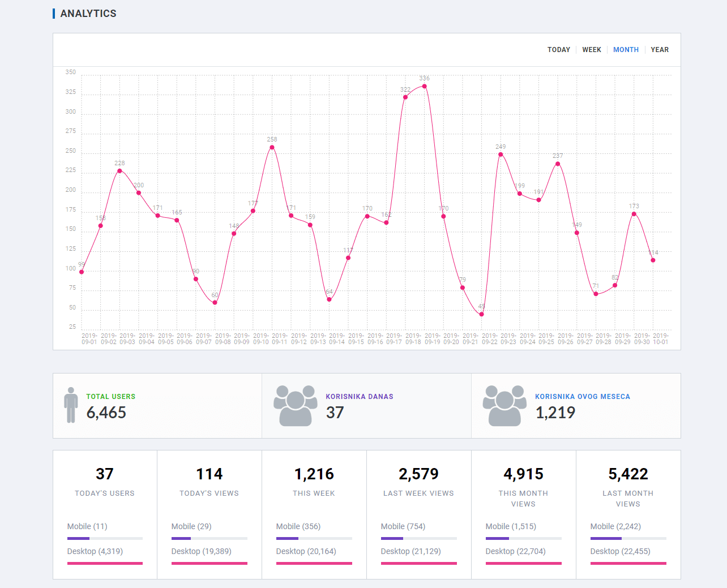This screenshot has height=588, width=727.
Task: Select the MONTH chart range tab
Action: click(626, 50)
